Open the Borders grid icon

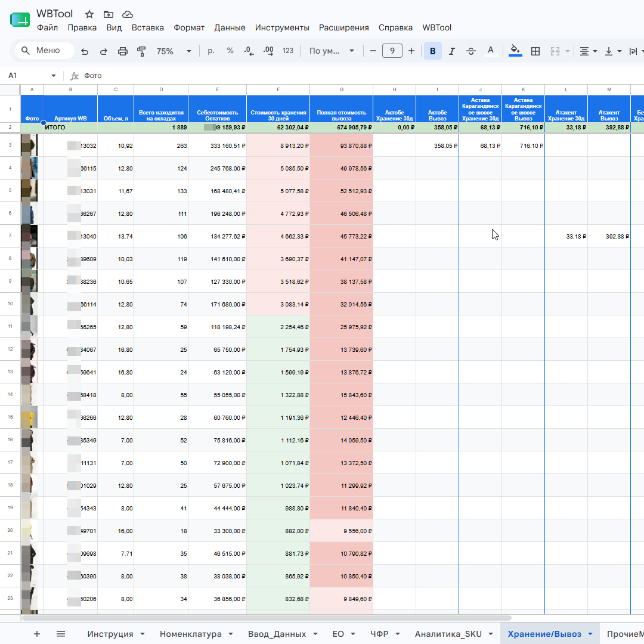(x=535, y=51)
